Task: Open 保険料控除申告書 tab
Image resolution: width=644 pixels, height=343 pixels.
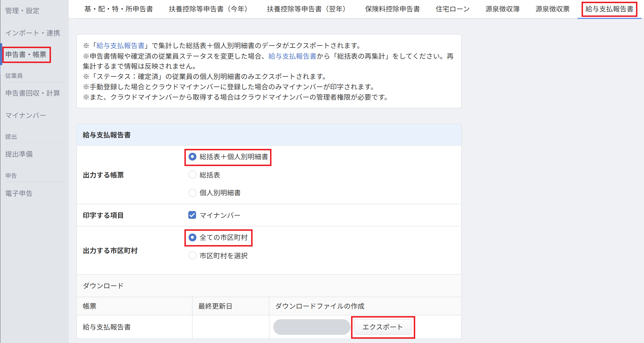Action: pyautogui.click(x=392, y=9)
